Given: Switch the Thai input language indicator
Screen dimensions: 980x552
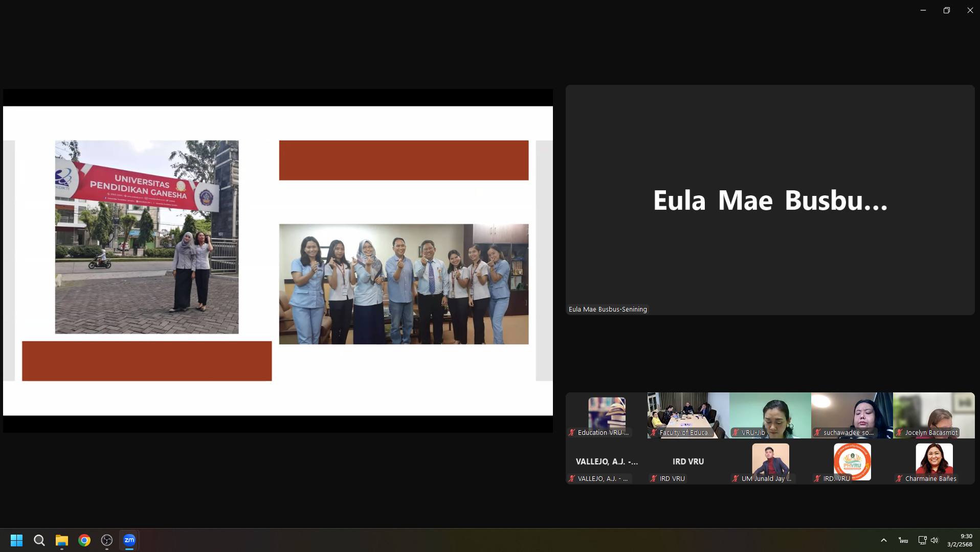Looking at the screenshot, I should pos(903,540).
